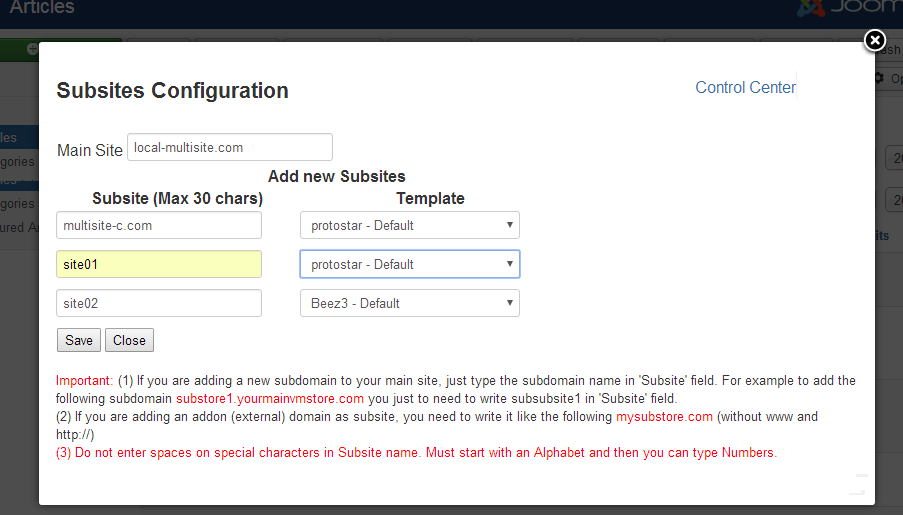
Task: Open the Control Center link
Action: point(745,88)
